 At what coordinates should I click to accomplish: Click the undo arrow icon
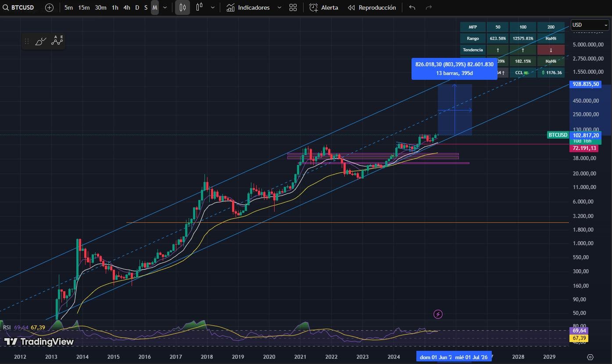pos(412,7)
